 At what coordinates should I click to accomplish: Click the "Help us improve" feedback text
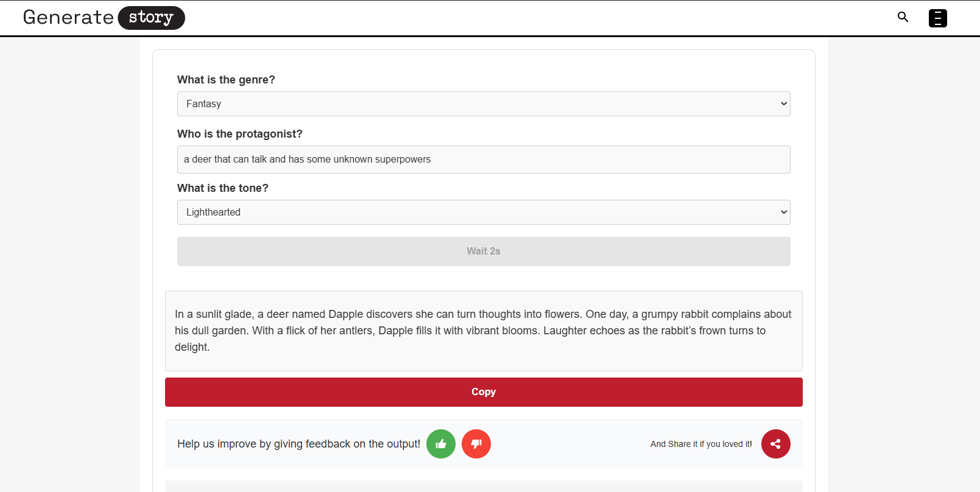point(298,444)
